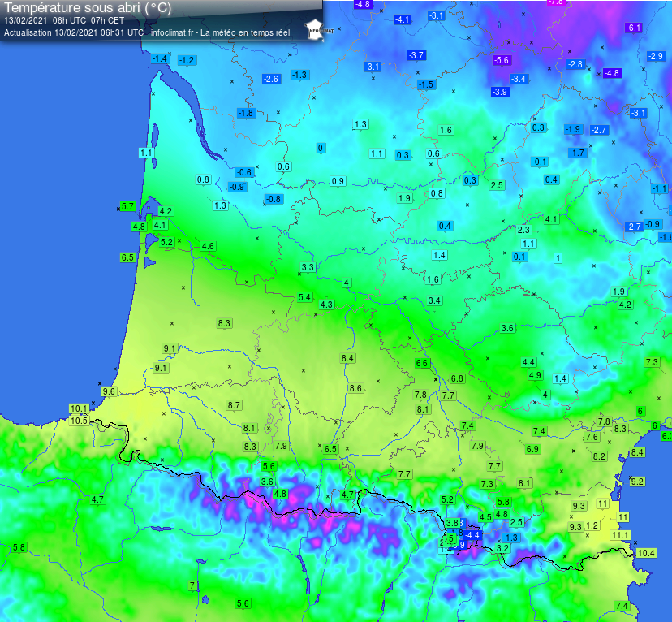Click the 8.6 station label

(x=355, y=389)
